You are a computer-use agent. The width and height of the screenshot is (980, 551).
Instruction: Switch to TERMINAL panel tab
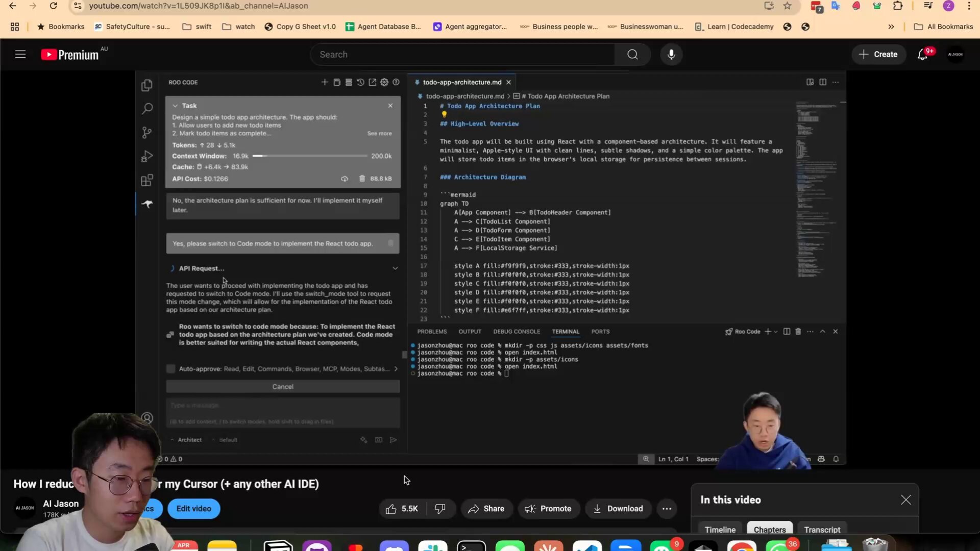(566, 332)
